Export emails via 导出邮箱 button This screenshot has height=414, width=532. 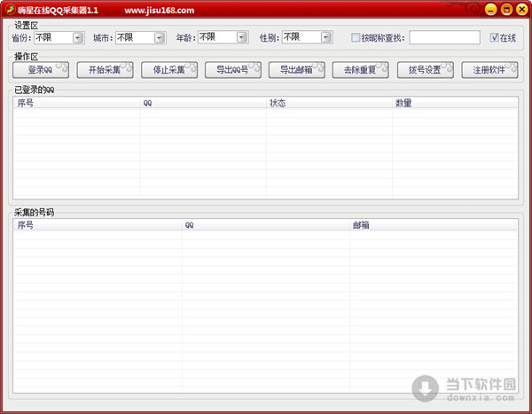point(296,70)
